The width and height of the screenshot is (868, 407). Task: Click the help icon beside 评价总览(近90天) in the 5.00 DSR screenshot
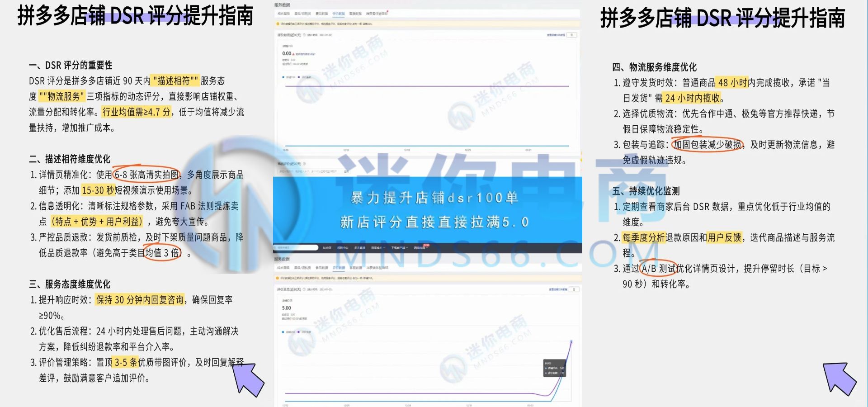pos(304,289)
